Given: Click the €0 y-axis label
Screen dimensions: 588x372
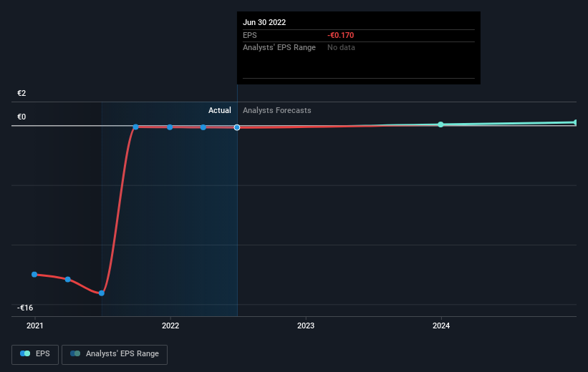Looking at the screenshot, I should point(21,117).
